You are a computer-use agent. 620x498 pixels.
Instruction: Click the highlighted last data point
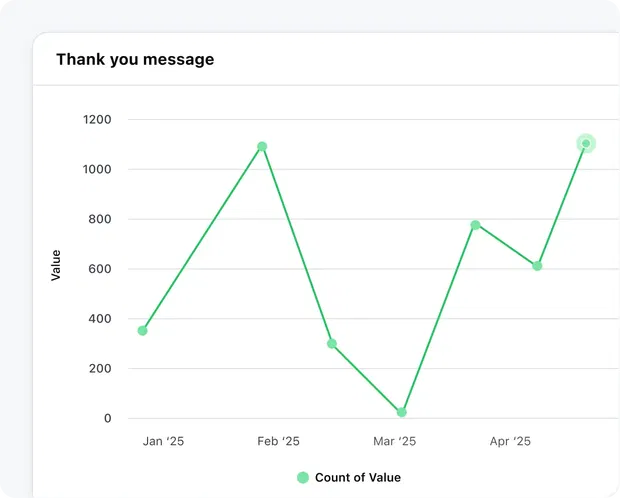coord(586,144)
